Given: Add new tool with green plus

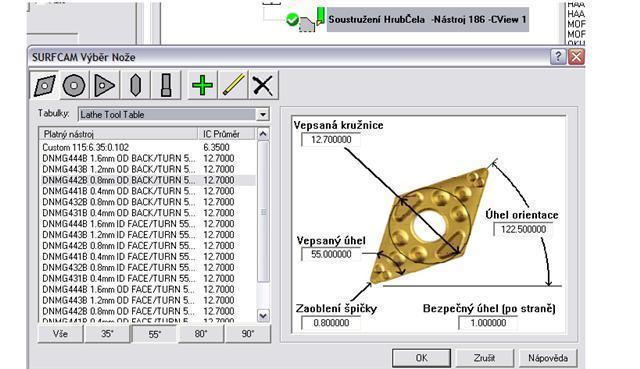Looking at the screenshot, I should point(202,85).
